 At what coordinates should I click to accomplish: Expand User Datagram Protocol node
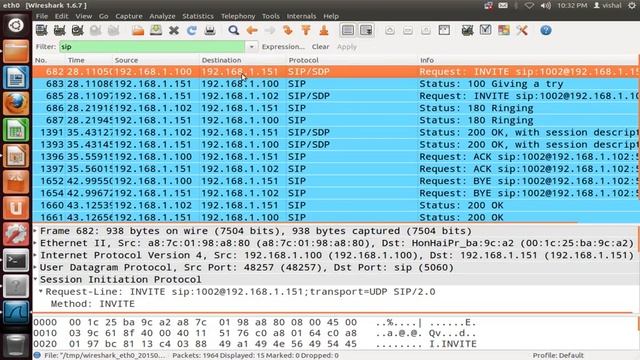click(36, 268)
